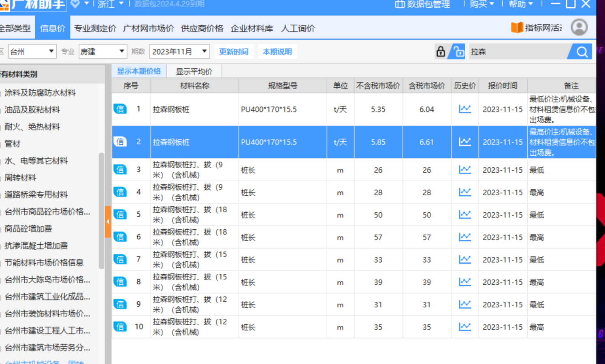Select the 显示平均价 view tab
The height and width of the screenshot is (364, 605).
(194, 72)
